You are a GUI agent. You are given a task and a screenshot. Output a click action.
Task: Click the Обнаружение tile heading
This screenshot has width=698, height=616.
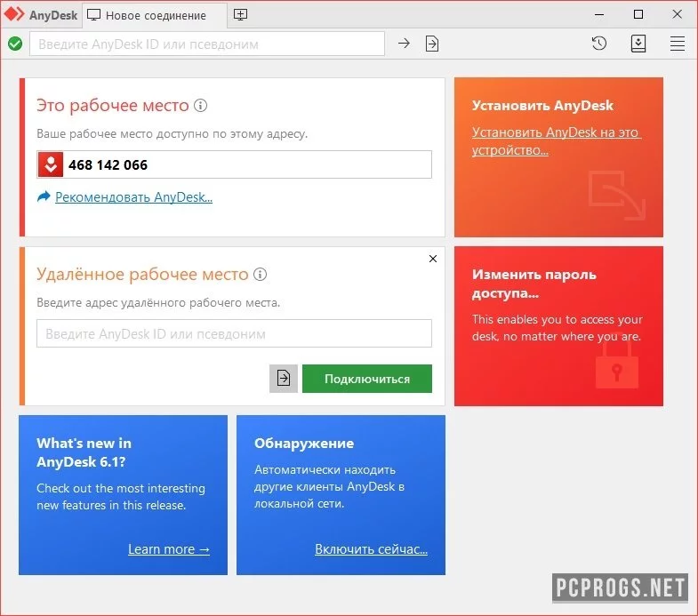pos(304,444)
